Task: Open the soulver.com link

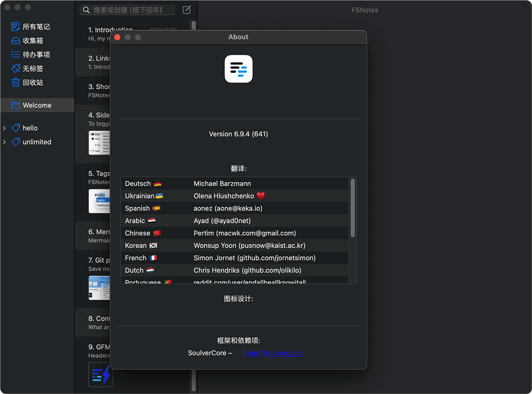Action: coord(272,353)
